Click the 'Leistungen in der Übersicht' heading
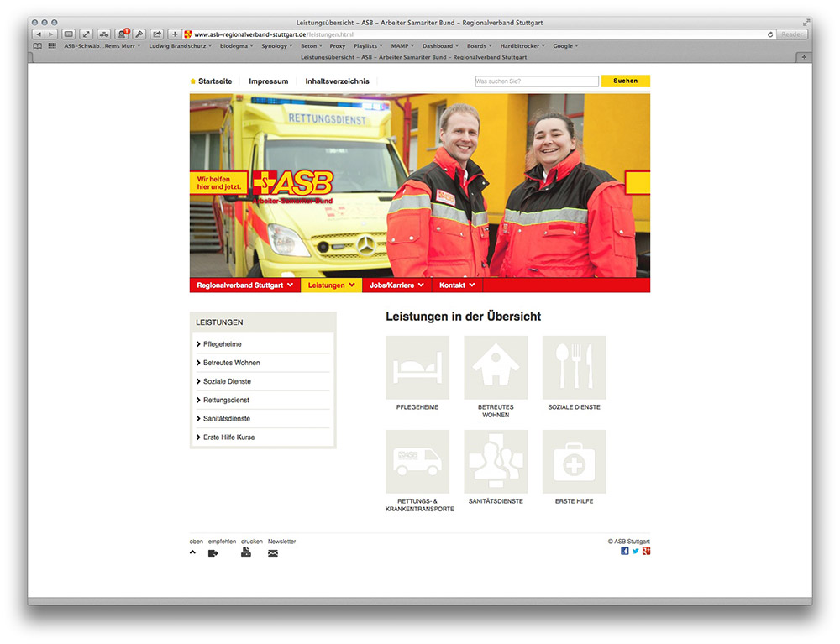840x644 pixels. (464, 317)
